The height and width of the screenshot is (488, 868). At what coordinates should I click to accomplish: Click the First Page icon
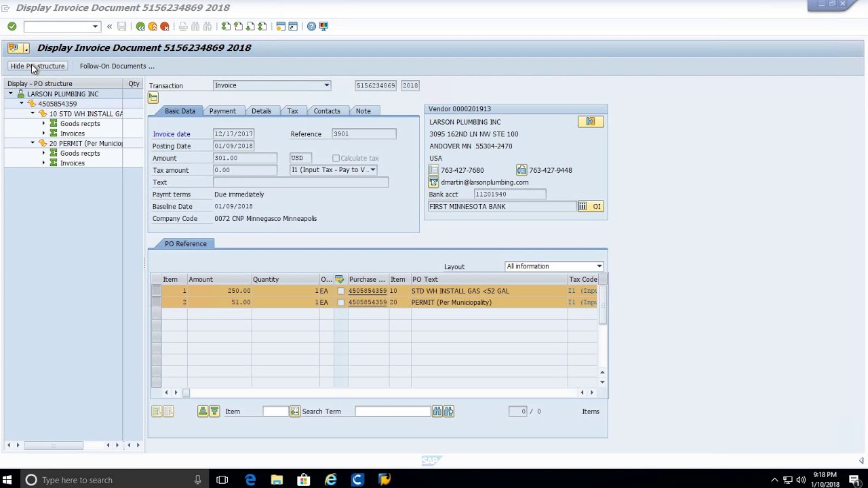click(226, 26)
